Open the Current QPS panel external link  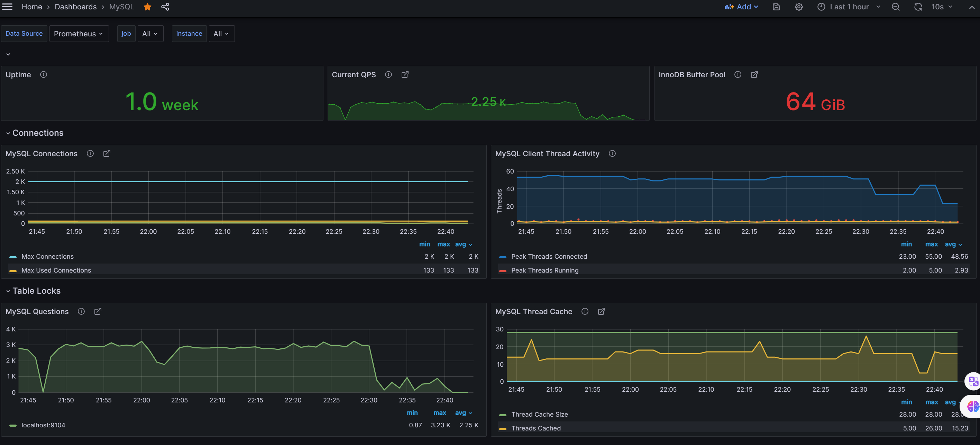405,75
